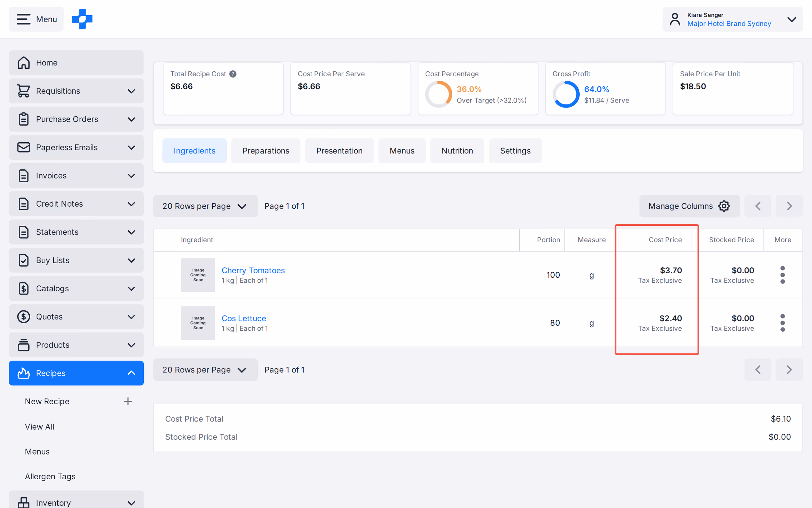Click the Cherry Tomatoes image thumbnail

click(x=198, y=275)
